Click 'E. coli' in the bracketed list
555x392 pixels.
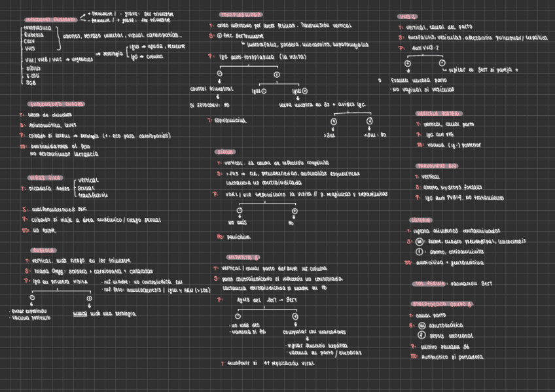tap(33, 76)
